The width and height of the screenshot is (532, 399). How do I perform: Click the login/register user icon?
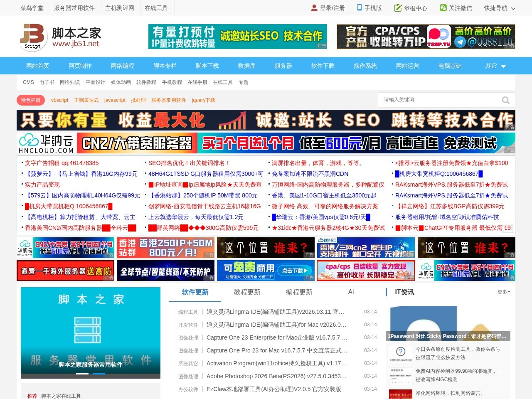[314, 8]
